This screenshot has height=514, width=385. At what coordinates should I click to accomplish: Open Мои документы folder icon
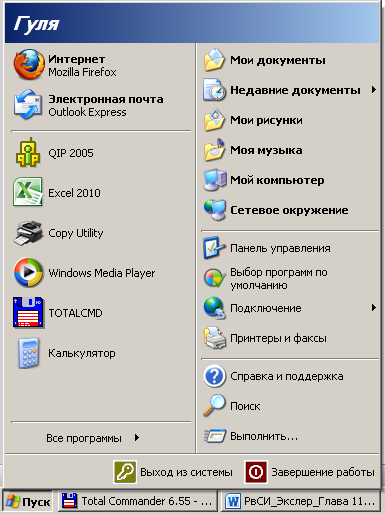click(214, 60)
